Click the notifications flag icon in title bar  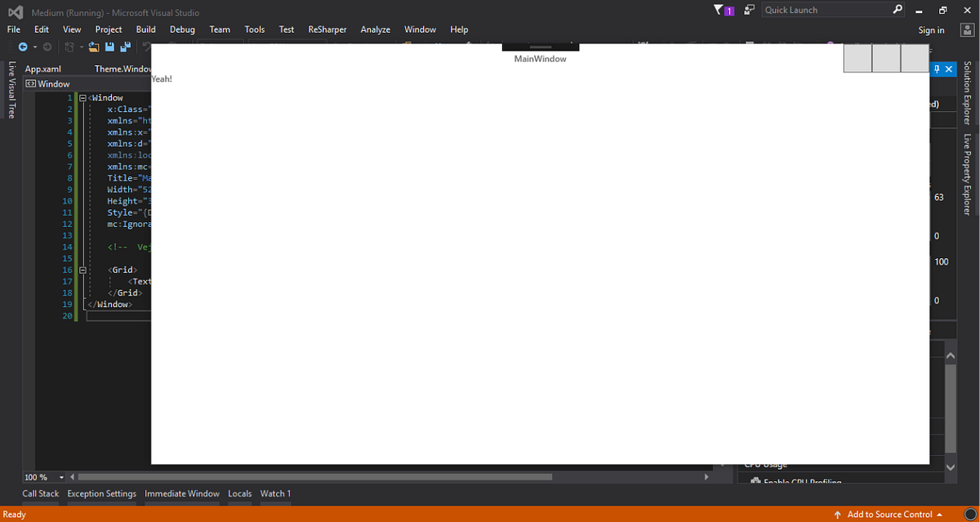click(719, 9)
